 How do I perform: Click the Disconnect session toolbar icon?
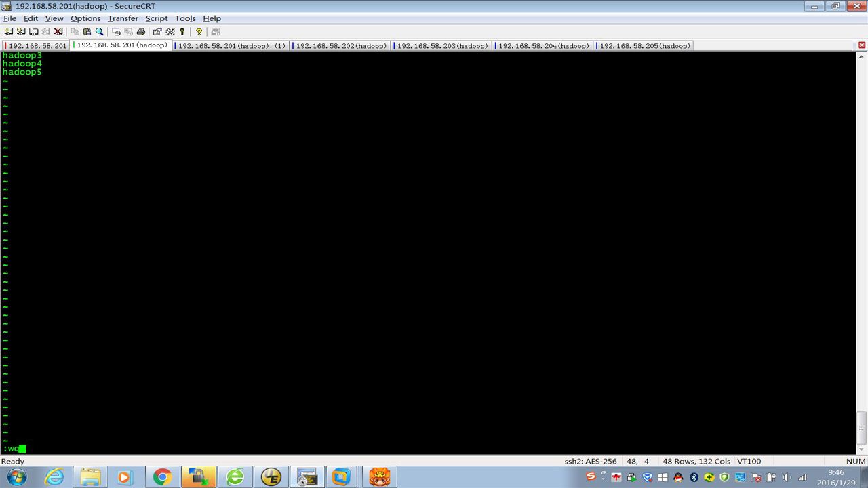(58, 32)
